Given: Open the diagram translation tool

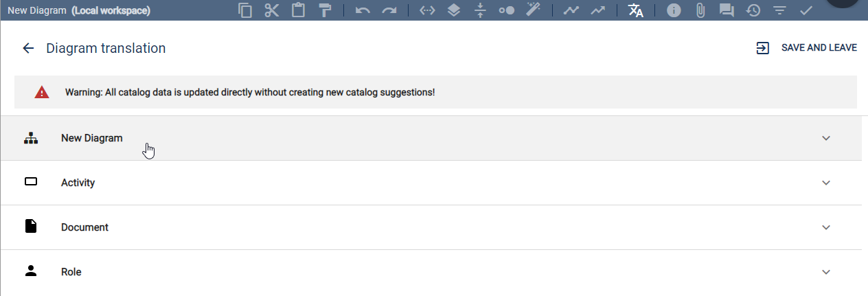Looking at the screenshot, I should (x=636, y=11).
